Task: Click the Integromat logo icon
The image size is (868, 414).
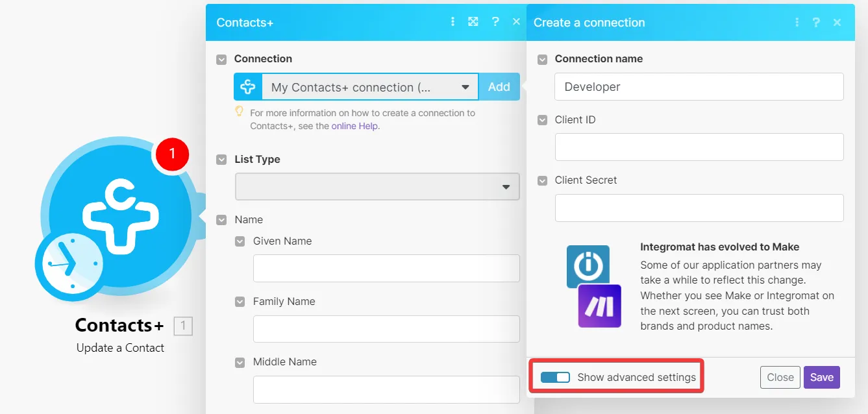Action: pyautogui.click(x=588, y=265)
